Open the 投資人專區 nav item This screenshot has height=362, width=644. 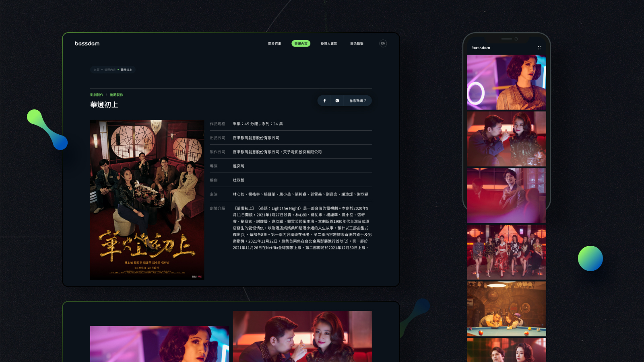pos(329,43)
